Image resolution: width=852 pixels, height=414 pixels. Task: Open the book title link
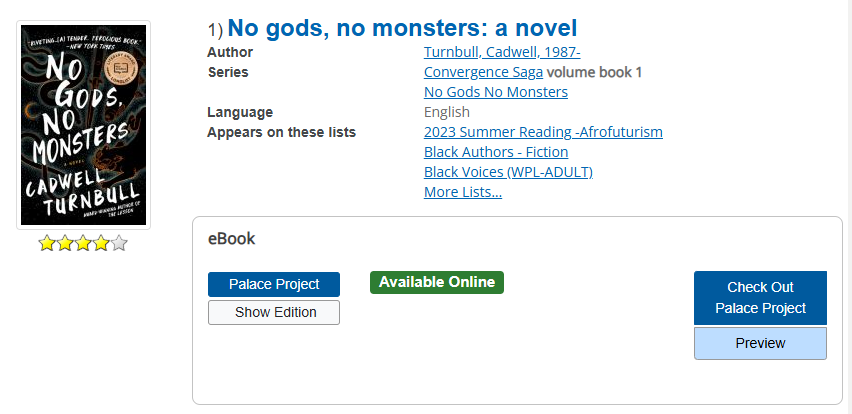coord(402,29)
